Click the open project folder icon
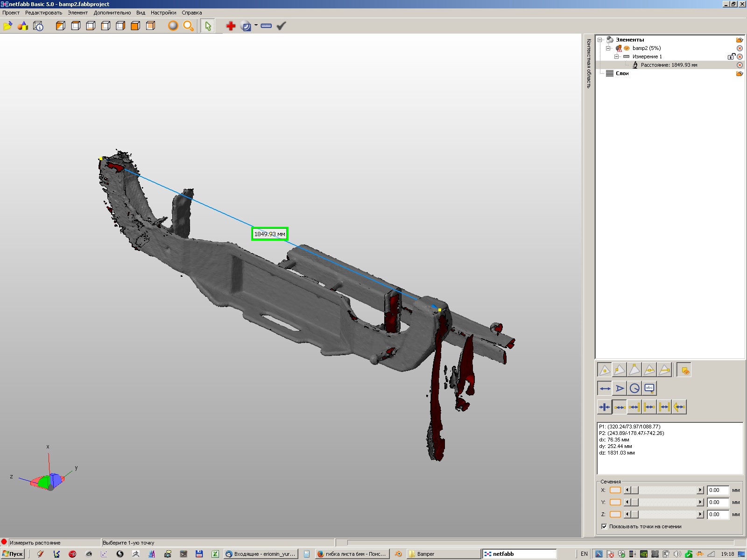 (x=7, y=26)
